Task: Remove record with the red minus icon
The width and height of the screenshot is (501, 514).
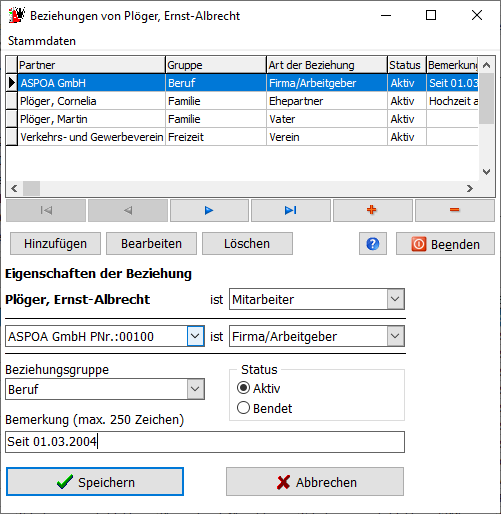Action: (455, 210)
